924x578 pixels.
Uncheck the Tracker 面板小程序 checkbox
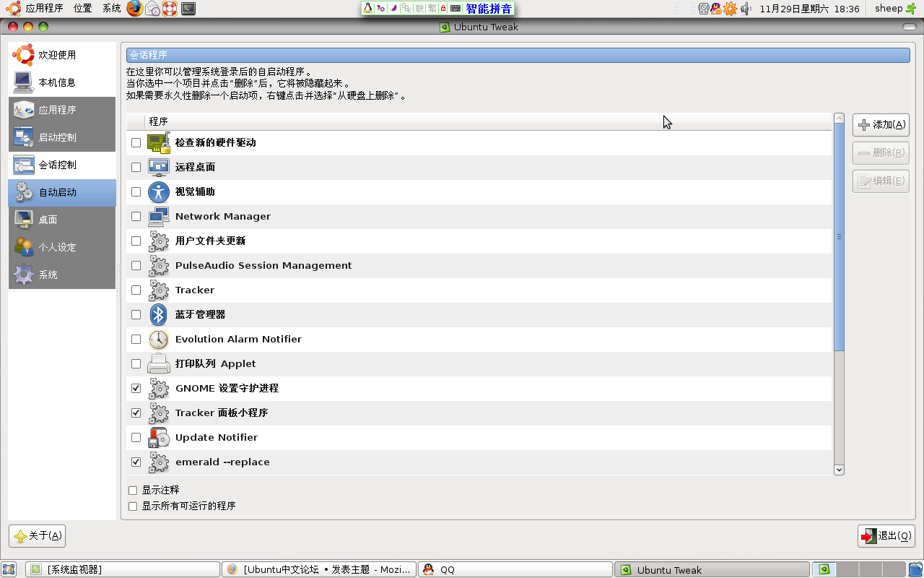[136, 413]
